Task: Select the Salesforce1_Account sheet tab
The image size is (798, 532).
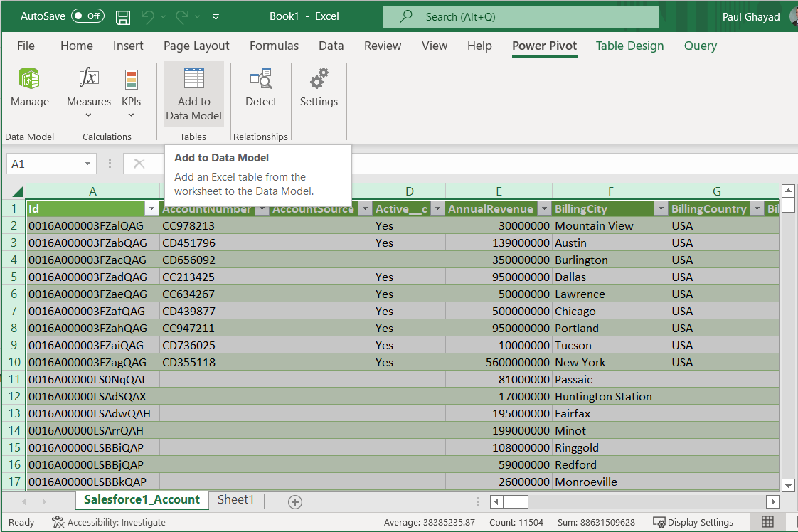Action: [142, 500]
